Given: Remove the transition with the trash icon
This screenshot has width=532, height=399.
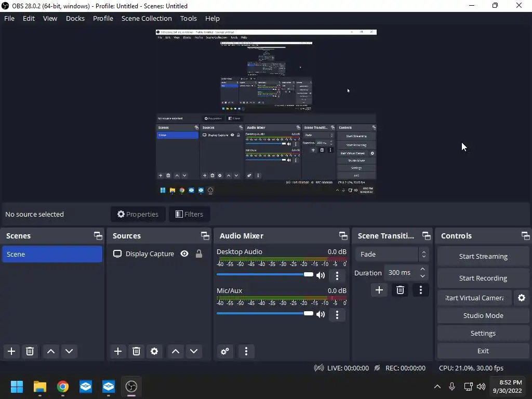Looking at the screenshot, I should pyautogui.click(x=400, y=290).
